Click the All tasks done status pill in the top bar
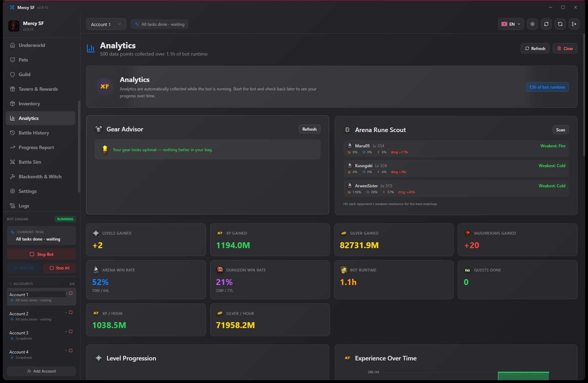This screenshot has height=383, width=588. 160,24
